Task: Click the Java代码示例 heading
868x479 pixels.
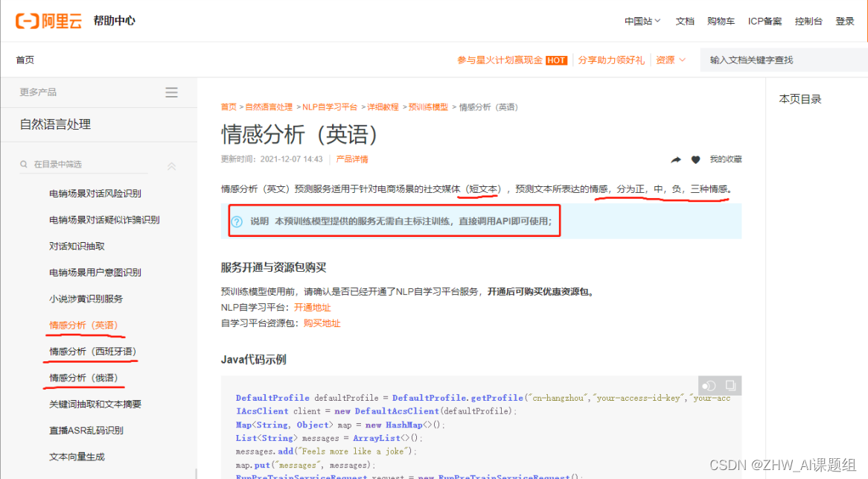Action: click(254, 359)
